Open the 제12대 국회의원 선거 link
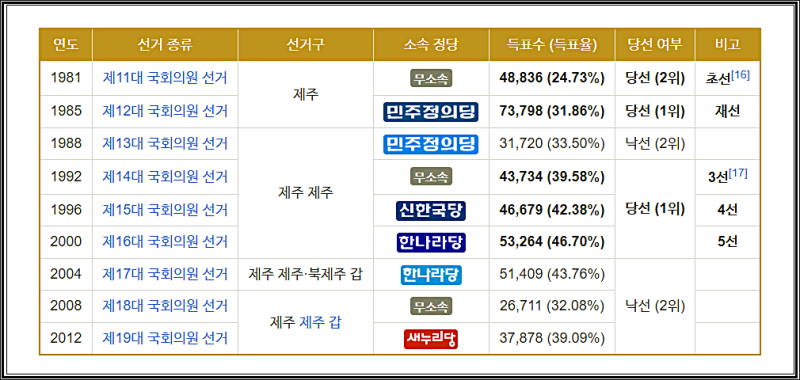Viewport: 800px width, 380px height. coord(165,111)
